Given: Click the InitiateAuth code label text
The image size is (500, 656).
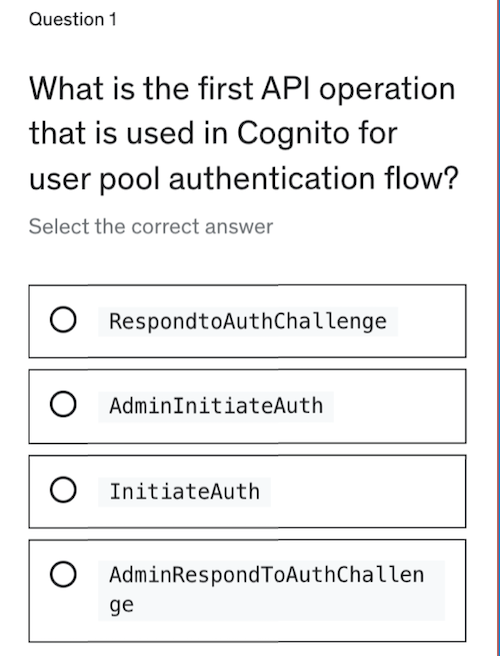Looking at the screenshot, I should click(185, 492).
